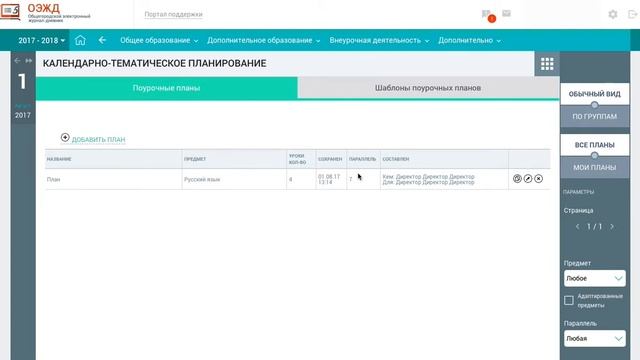Go to previous date in sidebar

pos(17,60)
